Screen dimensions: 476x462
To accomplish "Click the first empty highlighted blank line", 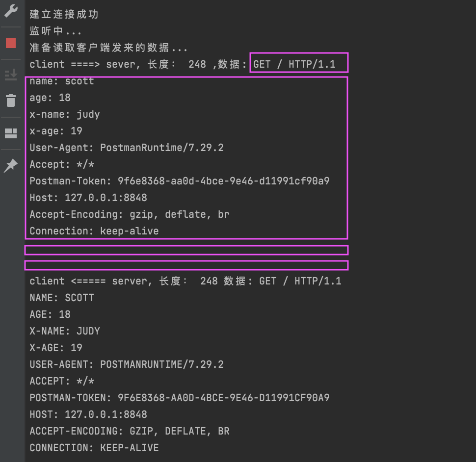I will 186,250.
